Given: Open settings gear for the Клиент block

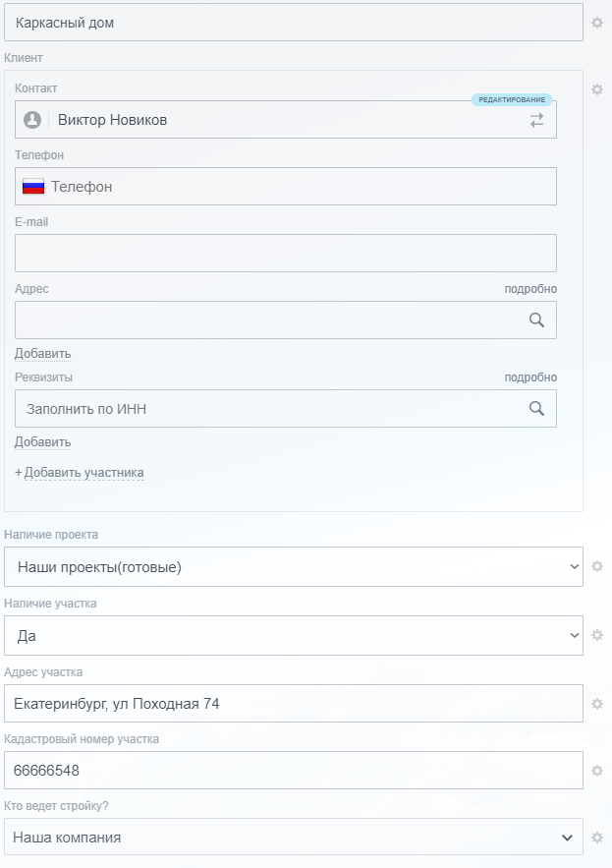Looking at the screenshot, I should tap(597, 89).
